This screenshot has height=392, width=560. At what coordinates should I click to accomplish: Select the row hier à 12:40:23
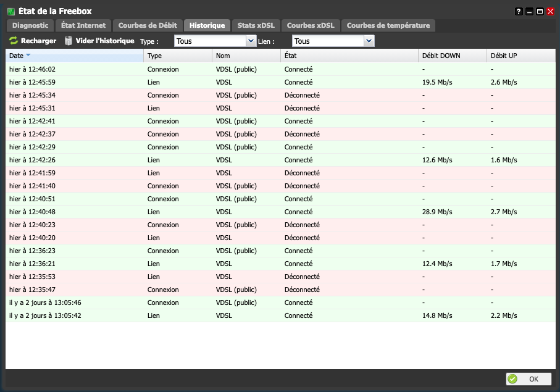(x=280, y=225)
